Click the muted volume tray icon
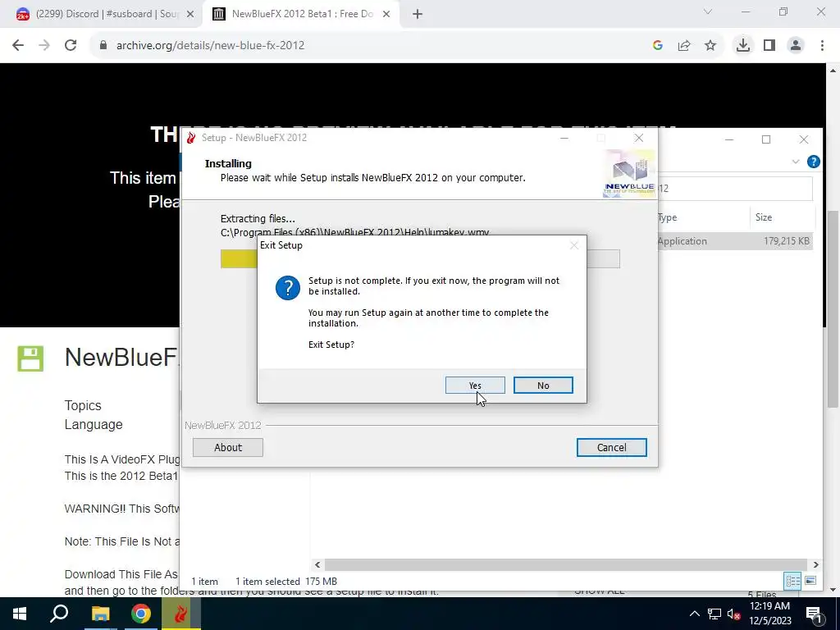The image size is (840, 630). pos(734,614)
